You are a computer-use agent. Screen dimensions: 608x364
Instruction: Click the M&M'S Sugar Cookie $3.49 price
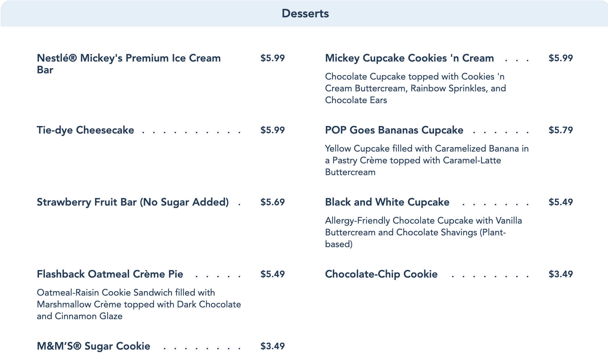pos(272,346)
